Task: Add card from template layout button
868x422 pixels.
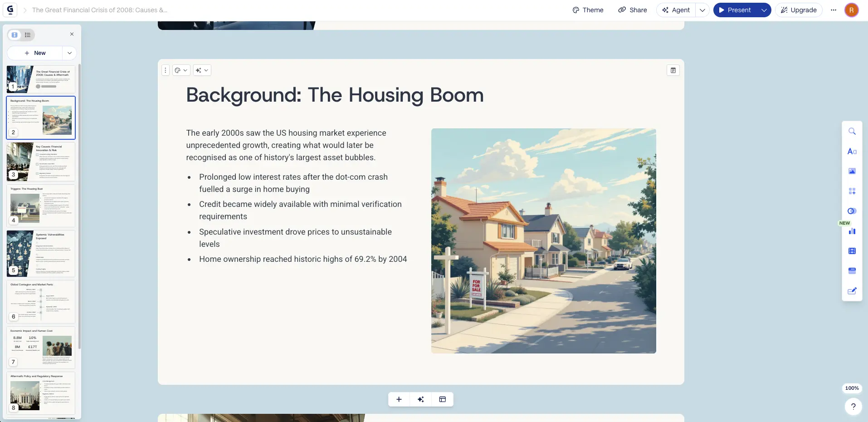Action: point(443,399)
